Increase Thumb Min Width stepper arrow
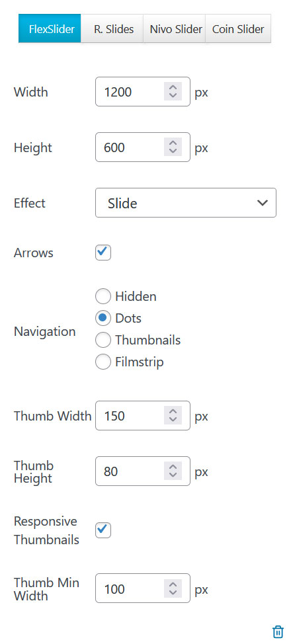 coord(173,584)
